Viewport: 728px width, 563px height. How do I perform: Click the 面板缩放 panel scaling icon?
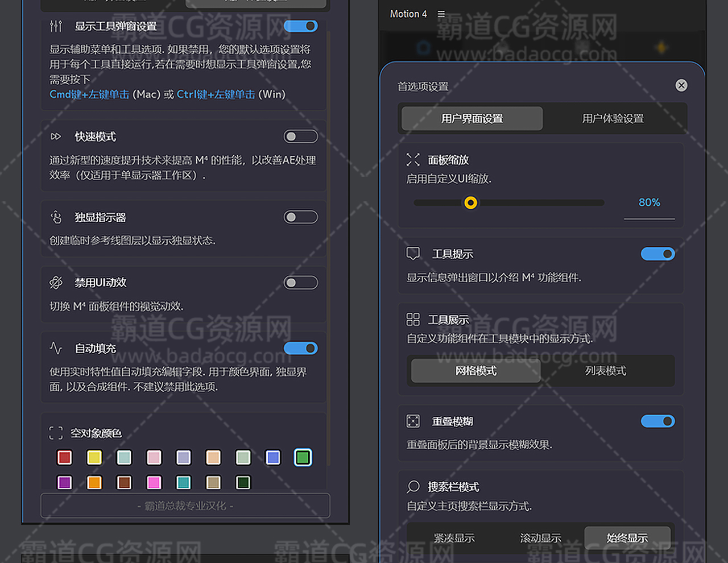(x=413, y=160)
